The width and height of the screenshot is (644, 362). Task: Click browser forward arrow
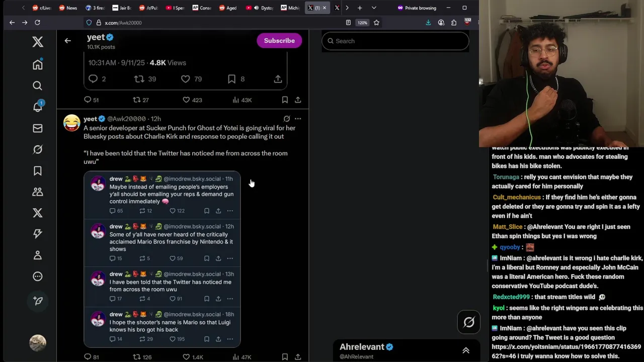[x=25, y=23]
